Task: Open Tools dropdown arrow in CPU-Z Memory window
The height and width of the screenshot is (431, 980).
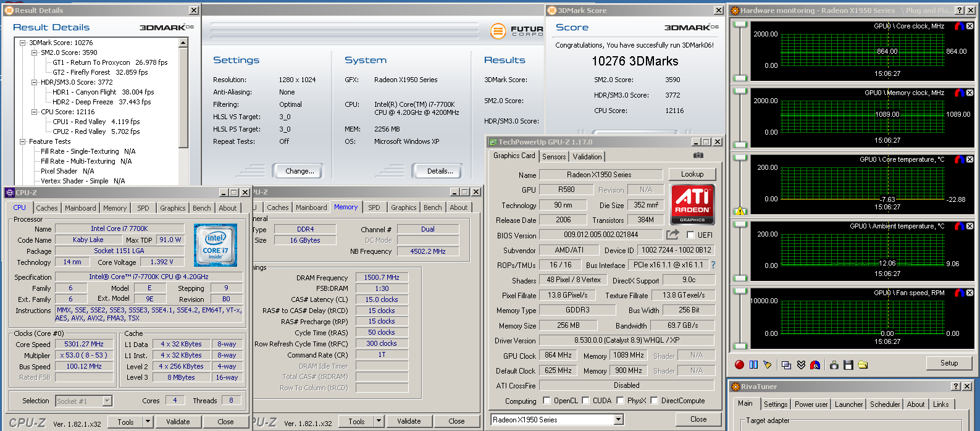Action: coord(379,421)
